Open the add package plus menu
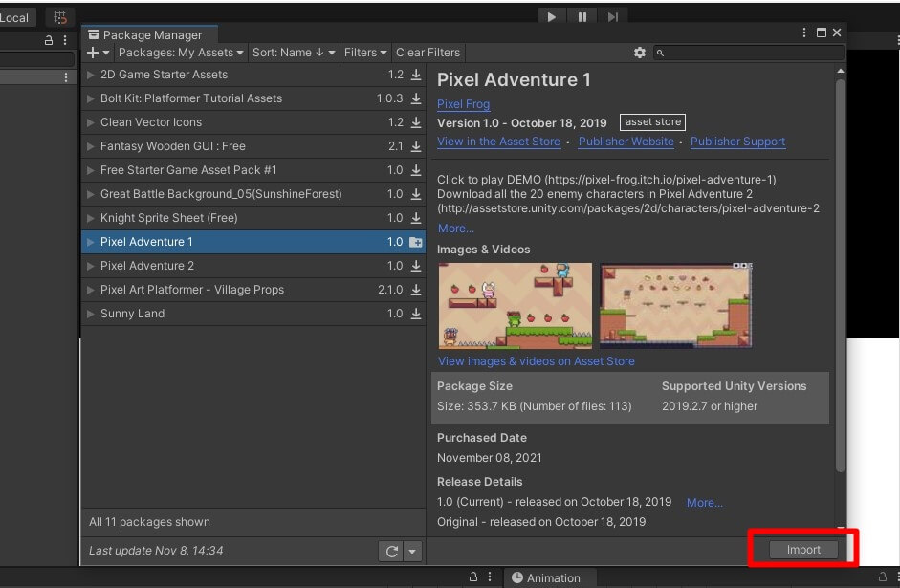Image resolution: width=900 pixels, height=588 pixels. coord(98,53)
